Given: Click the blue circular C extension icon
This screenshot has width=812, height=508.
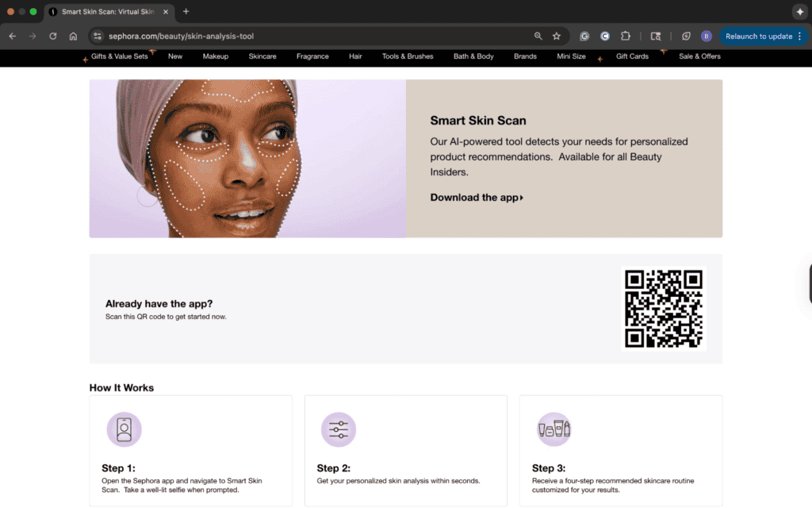Looking at the screenshot, I should [x=605, y=37].
